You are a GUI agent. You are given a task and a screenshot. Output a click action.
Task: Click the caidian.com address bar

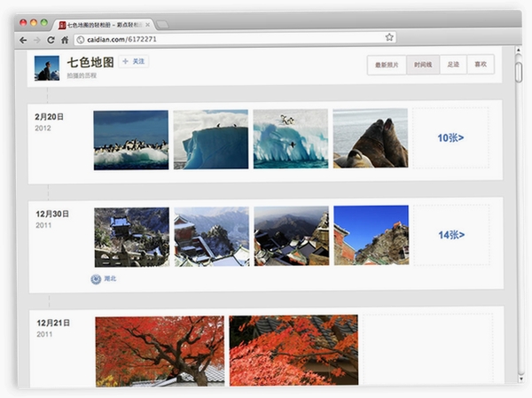click(235, 39)
